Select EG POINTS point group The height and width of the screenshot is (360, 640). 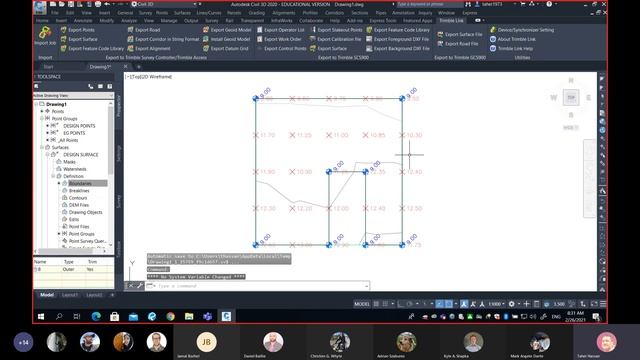(x=74, y=133)
